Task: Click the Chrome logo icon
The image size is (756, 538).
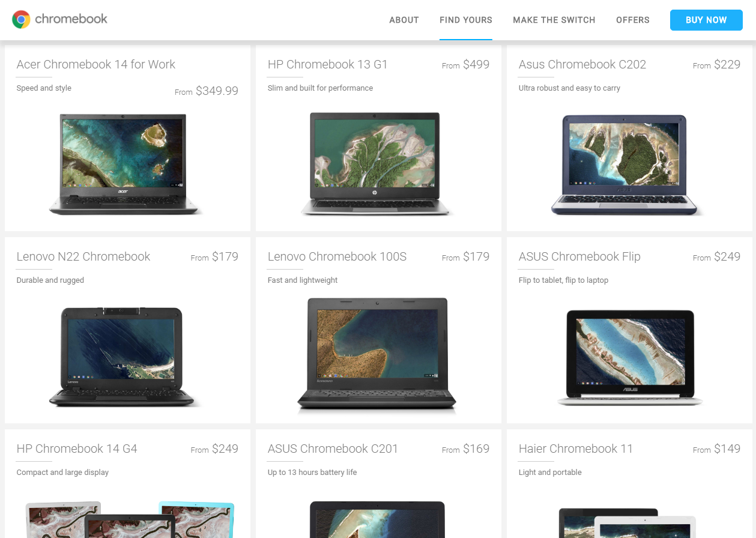Action: [21, 20]
